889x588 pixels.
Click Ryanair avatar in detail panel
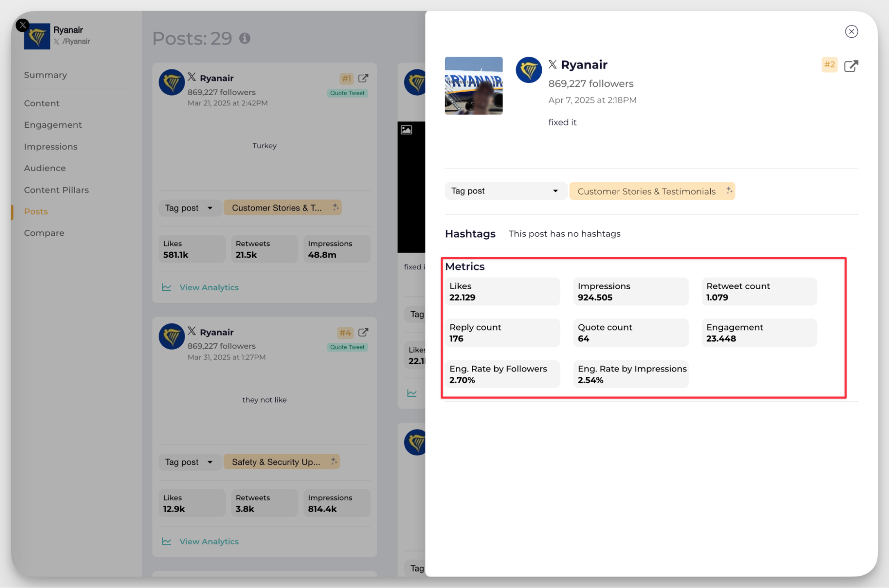pos(528,70)
